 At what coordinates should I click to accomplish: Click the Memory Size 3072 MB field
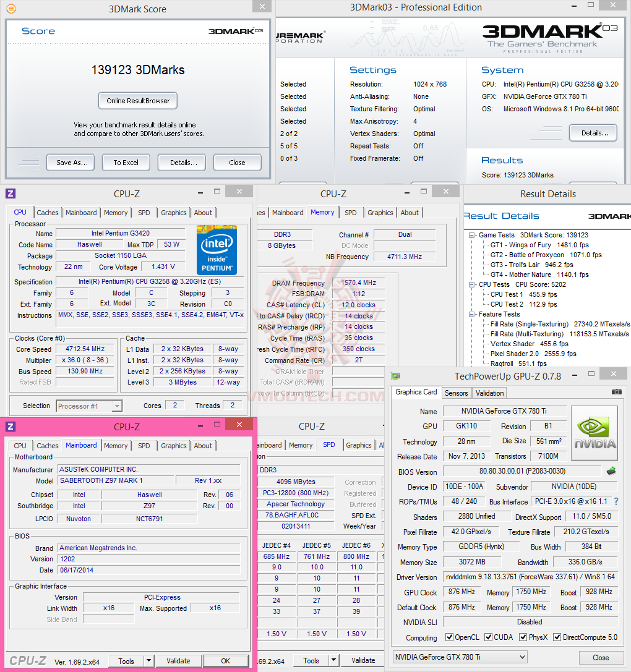(472, 562)
